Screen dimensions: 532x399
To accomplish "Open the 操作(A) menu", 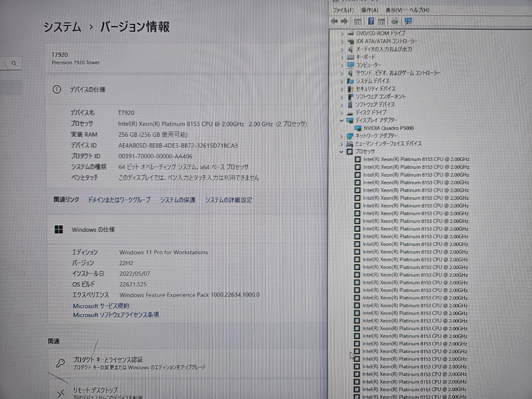I will [x=370, y=10].
